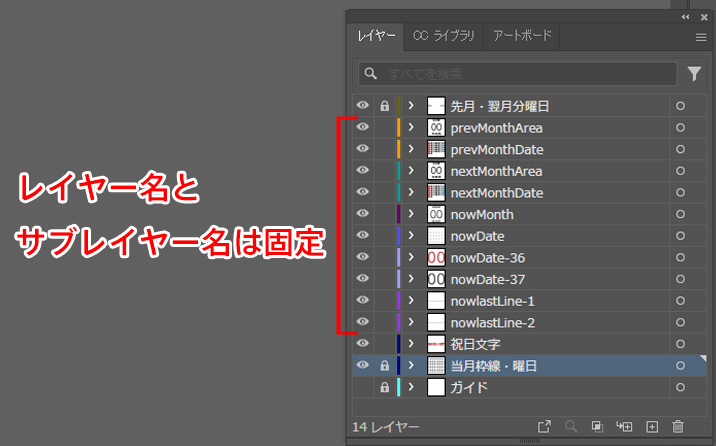
Task: Select the nowlastLine-2 layer name
Action: click(x=493, y=323)
